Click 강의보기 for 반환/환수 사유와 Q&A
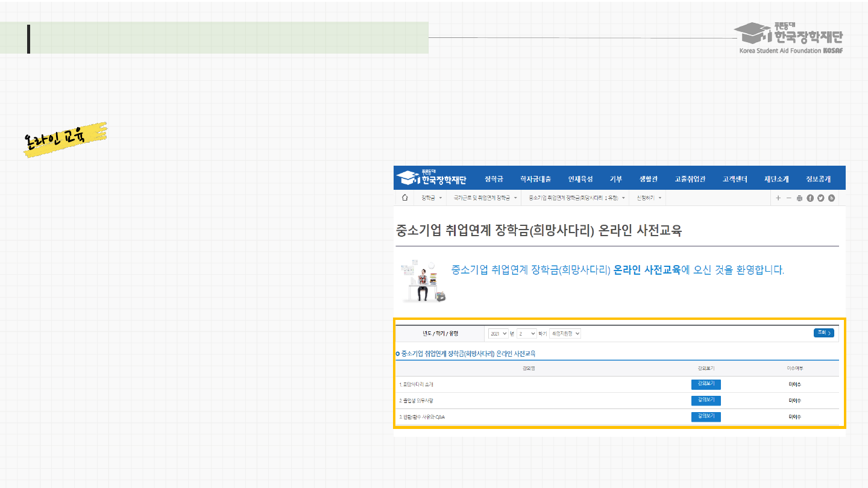868x488 pixels. point(706,416)
